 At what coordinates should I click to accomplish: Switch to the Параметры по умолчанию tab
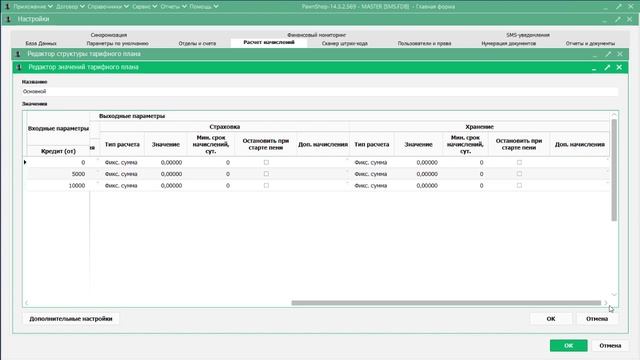pos(118,43)
